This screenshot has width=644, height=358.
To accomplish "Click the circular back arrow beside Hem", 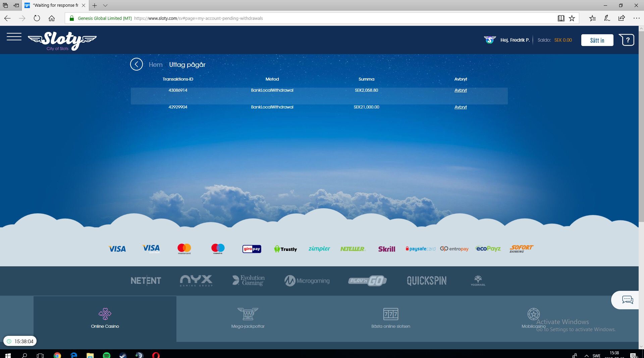I will [x=137, y=64].
